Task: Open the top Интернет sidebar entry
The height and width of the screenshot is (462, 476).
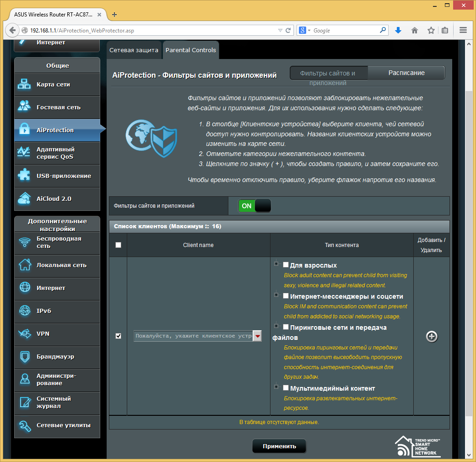Action: click(x=57, y=45)
